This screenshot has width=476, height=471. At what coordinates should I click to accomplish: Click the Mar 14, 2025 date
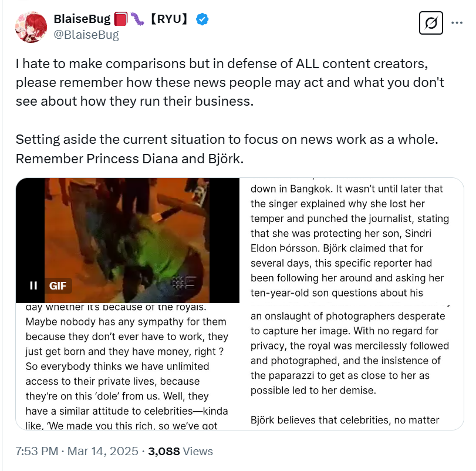[103, 451]
